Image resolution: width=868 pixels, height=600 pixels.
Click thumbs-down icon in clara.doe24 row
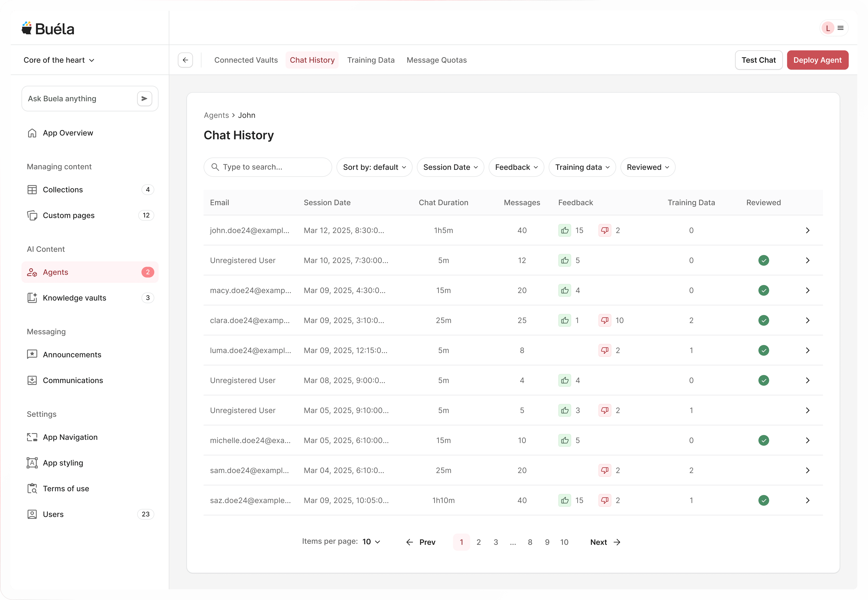(605, 320)
